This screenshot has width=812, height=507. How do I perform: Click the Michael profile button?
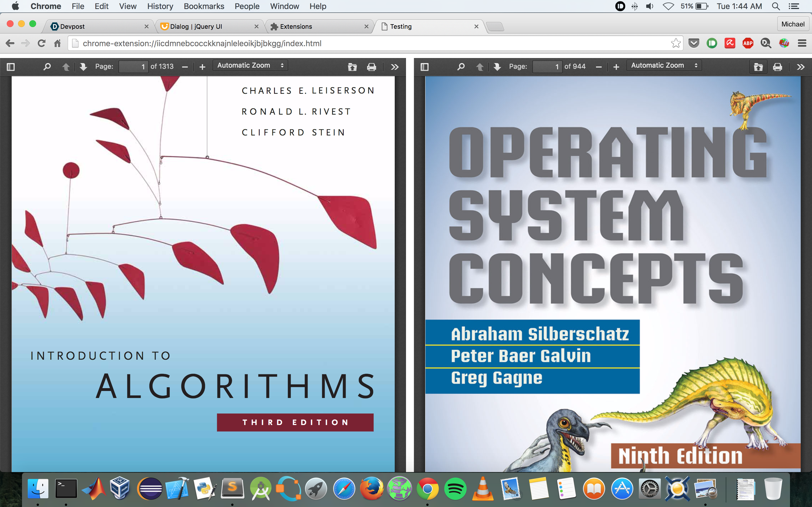793,24
